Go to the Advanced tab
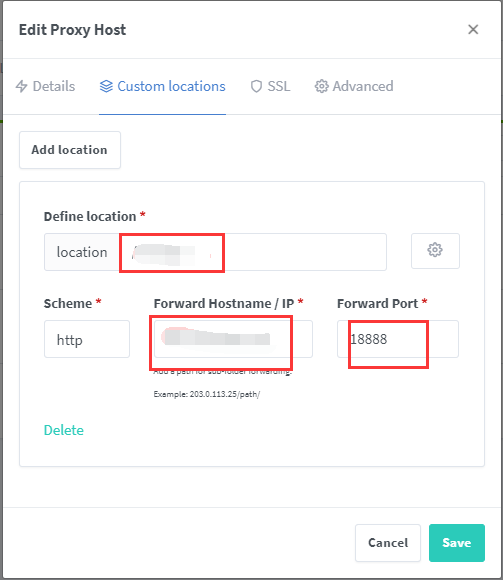The width and height of the screenshot is (503, 580). [x=354, y=86]
